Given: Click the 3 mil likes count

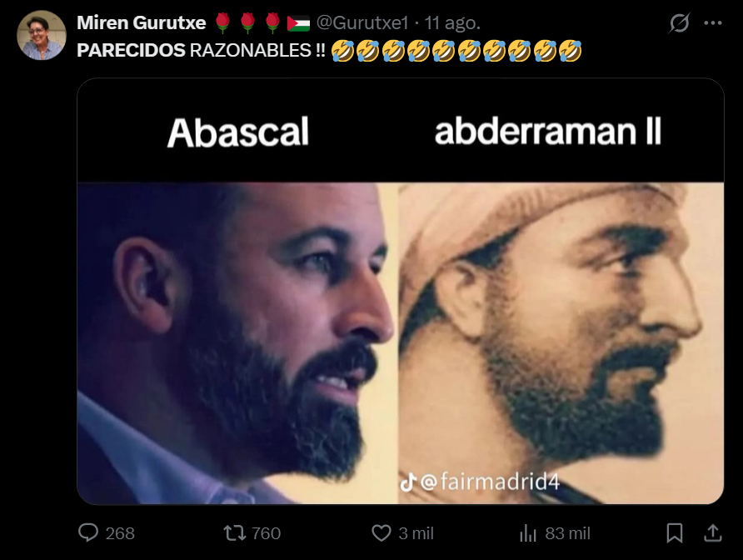Looking at the screenshot, I should click(416, 533).
